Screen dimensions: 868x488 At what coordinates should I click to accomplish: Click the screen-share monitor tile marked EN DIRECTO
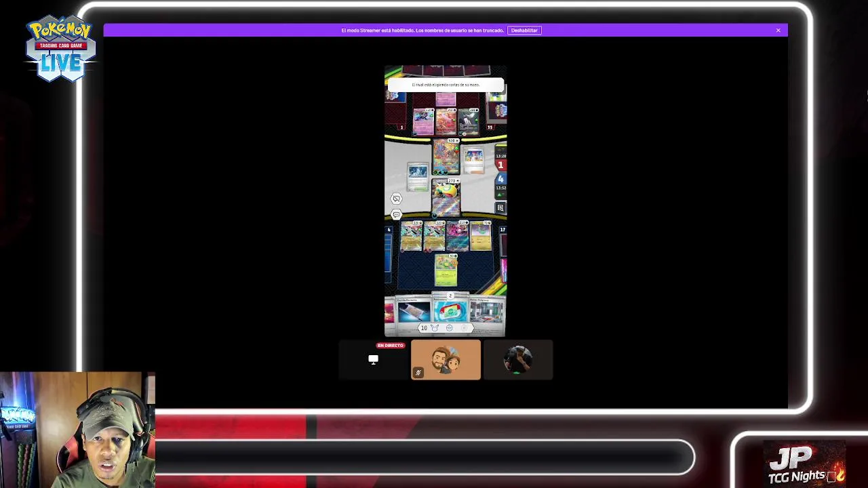pos(374,360)
